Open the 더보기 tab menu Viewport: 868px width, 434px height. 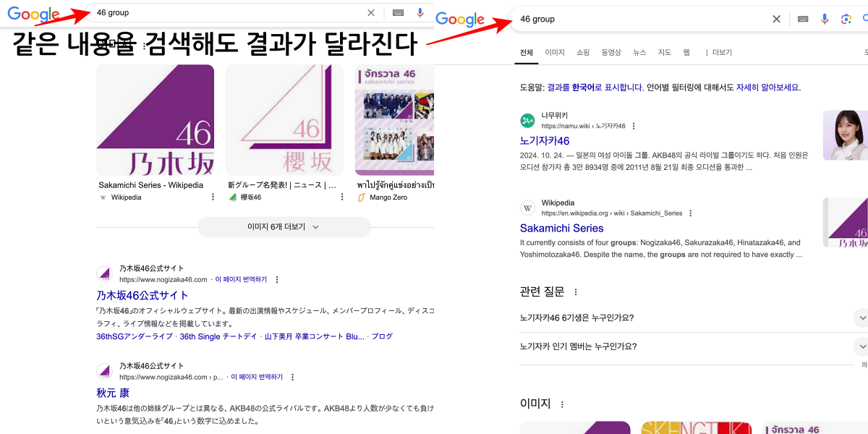point(718,52)
